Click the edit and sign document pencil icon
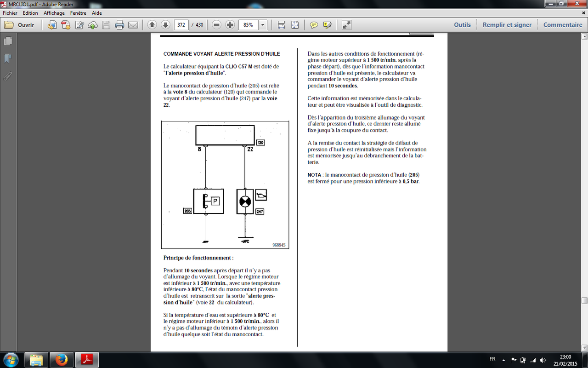 (x=79, y=25)
